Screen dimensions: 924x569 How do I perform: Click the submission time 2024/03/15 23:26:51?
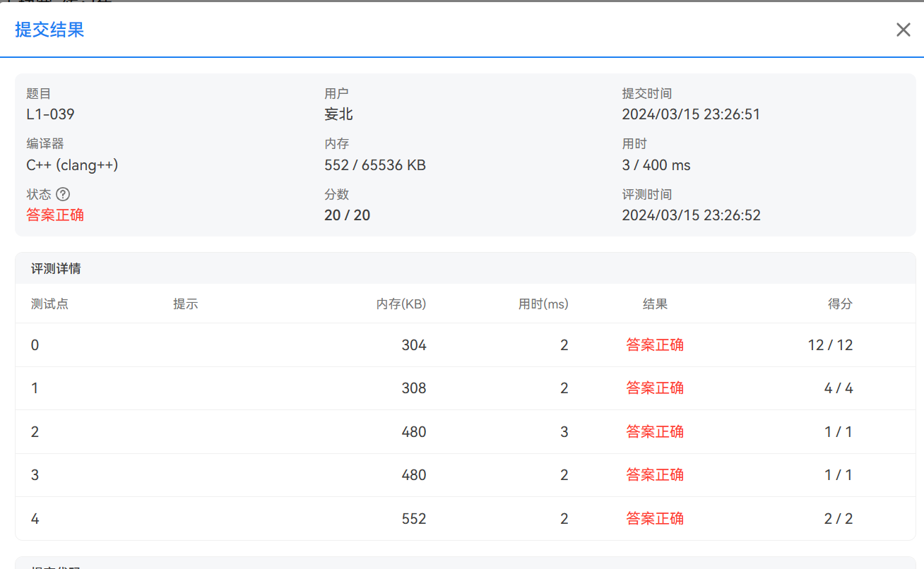coord(691,114)
